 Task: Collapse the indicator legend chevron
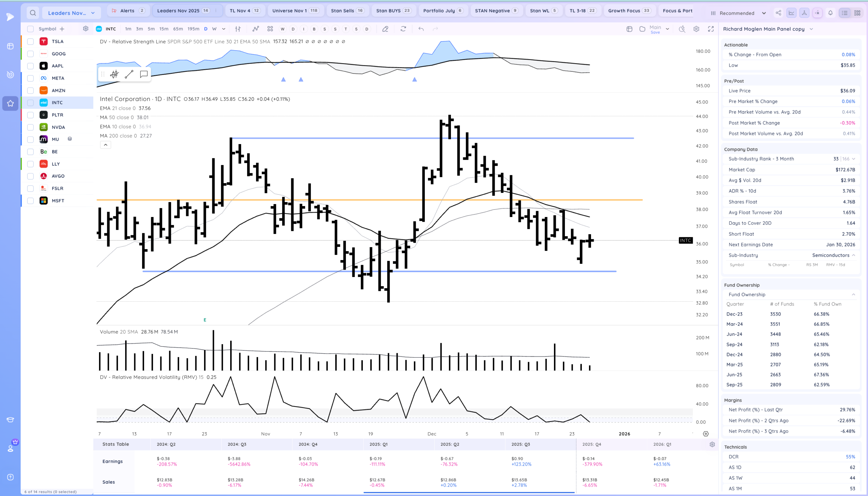(x=105, y=145)
